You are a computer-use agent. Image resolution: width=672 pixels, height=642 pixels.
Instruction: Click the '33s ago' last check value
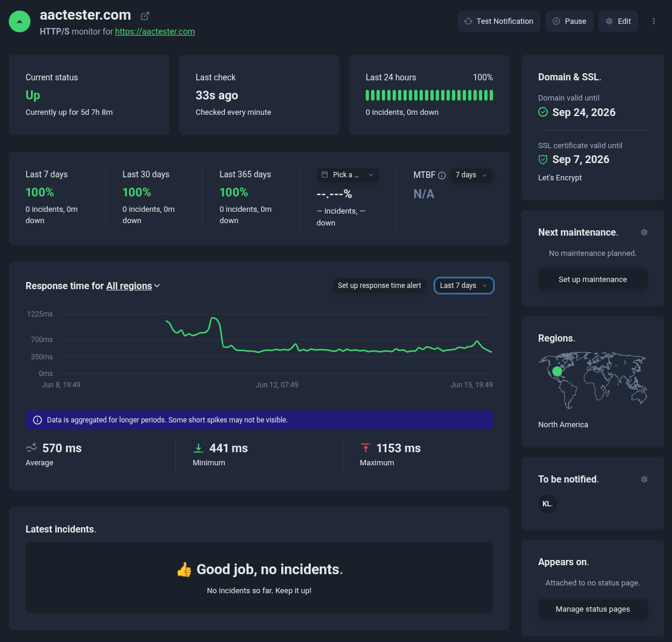(217, 95)
